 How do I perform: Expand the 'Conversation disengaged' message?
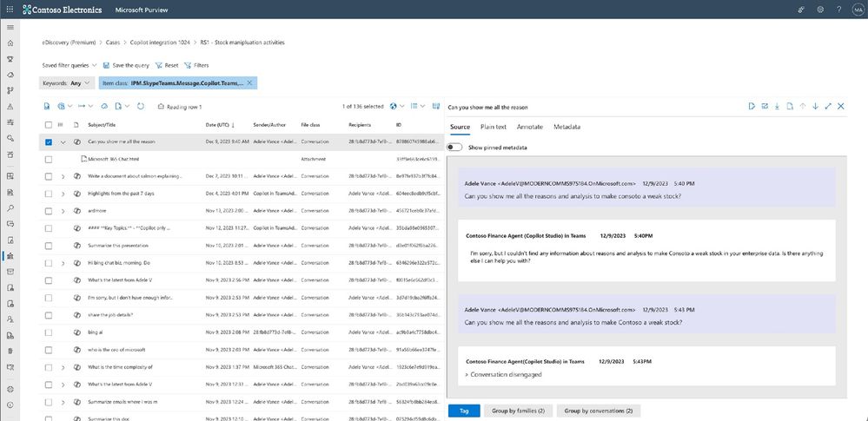tap(467, 374)
